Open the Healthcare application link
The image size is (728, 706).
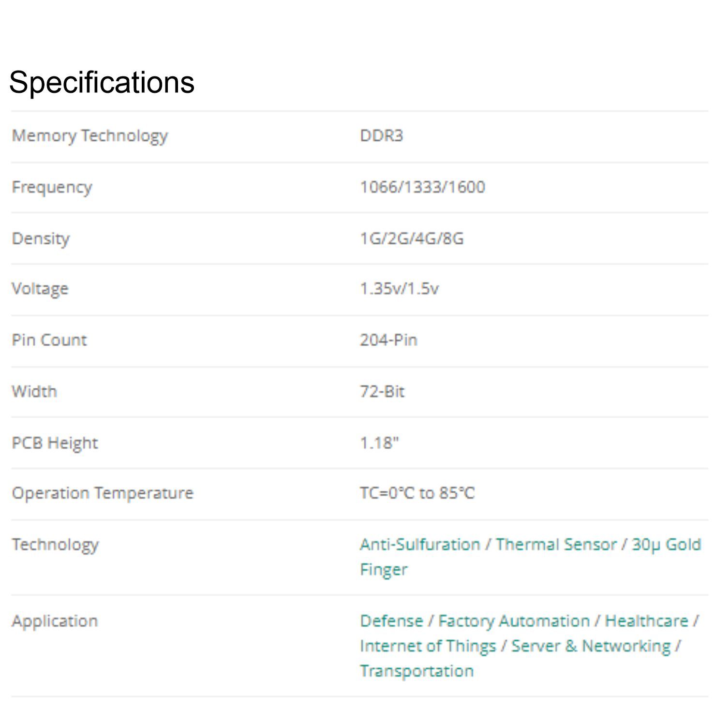tap(646, 621)
